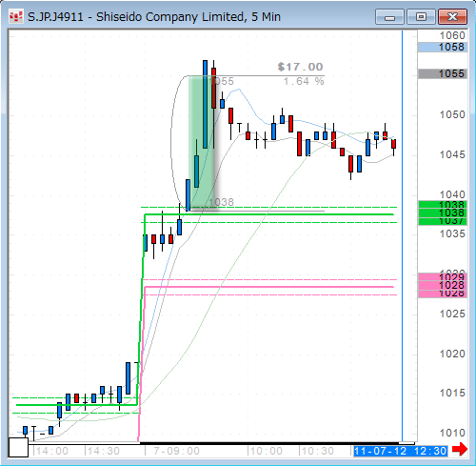The height and width of the screenshot is (466, 476).
Task: Maximize the Shiseido chart window
Action: point(421,17)
